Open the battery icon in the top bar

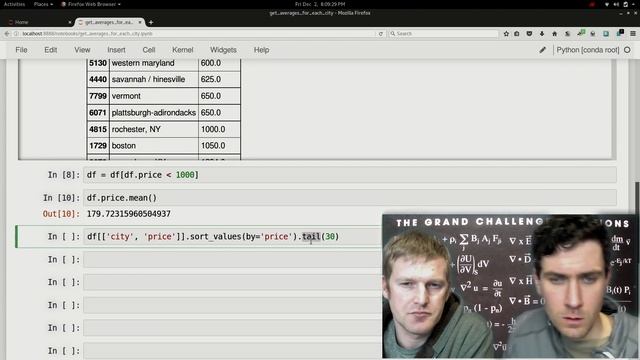625,4
